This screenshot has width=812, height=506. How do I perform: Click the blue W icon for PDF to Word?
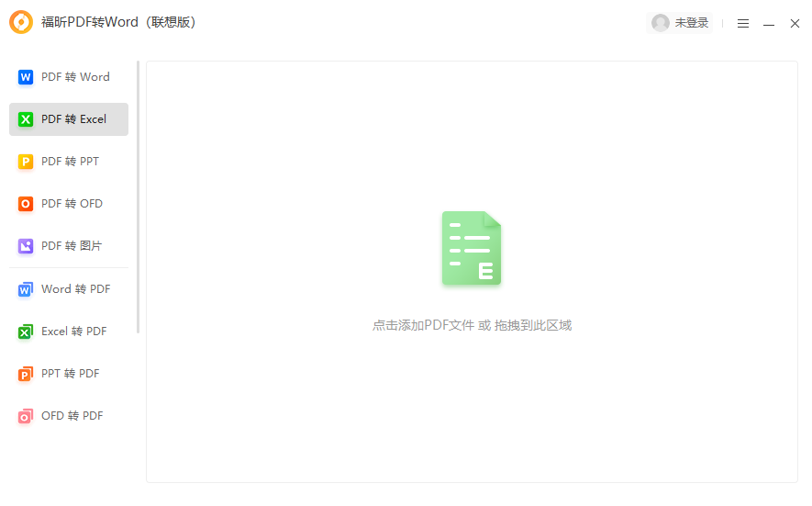click(26, 77)
